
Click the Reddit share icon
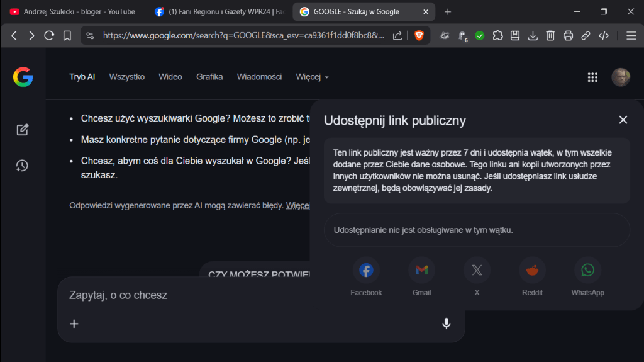click(x=532, y=270)
